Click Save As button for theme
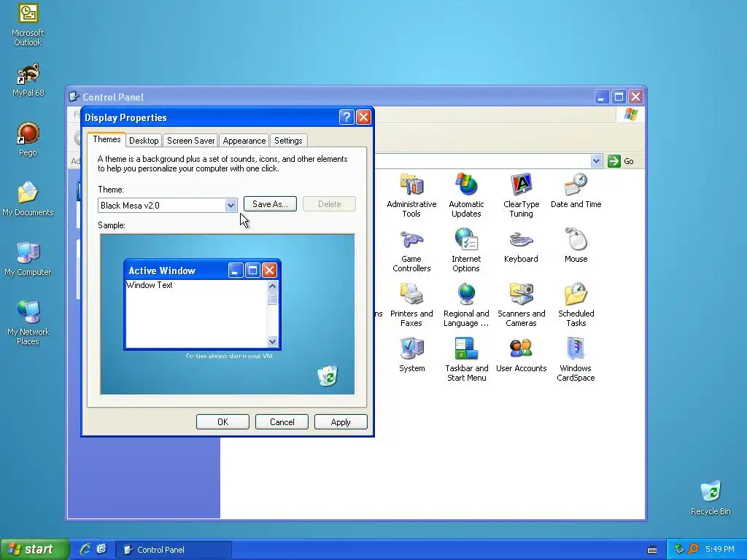The image size is (747, 560). (270, 204)
